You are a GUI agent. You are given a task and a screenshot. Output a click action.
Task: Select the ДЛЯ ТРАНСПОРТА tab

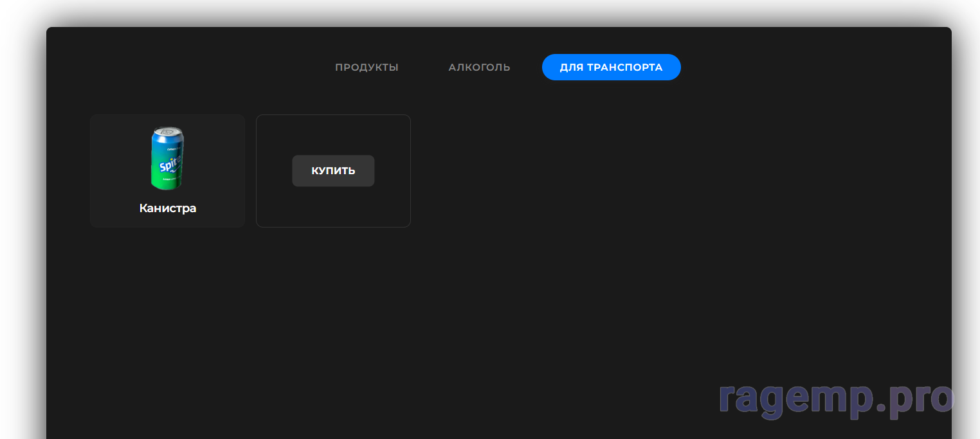tap(611, 67)
